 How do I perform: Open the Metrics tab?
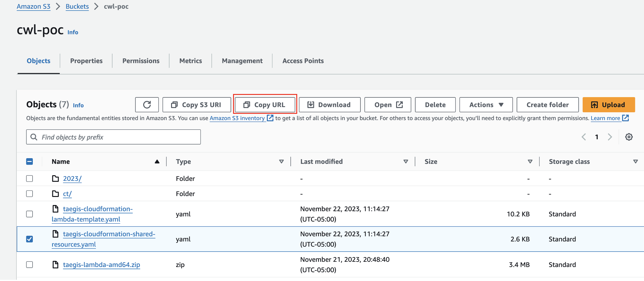tap(191, 61)
